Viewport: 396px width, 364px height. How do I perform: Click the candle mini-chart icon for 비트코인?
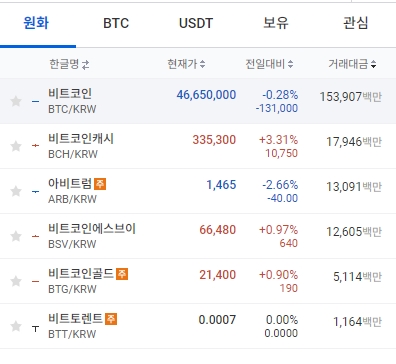35,101
